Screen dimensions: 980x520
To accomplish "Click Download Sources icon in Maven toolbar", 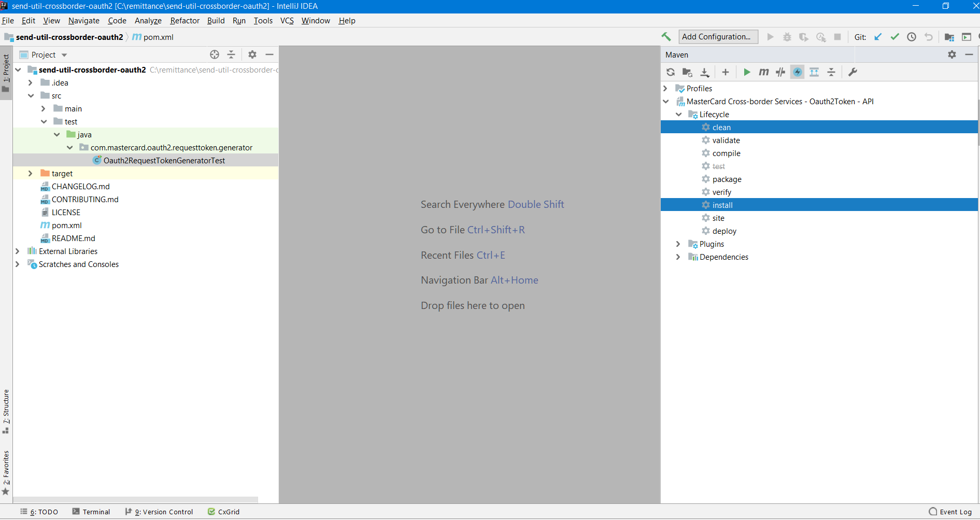I will [705, 72].
